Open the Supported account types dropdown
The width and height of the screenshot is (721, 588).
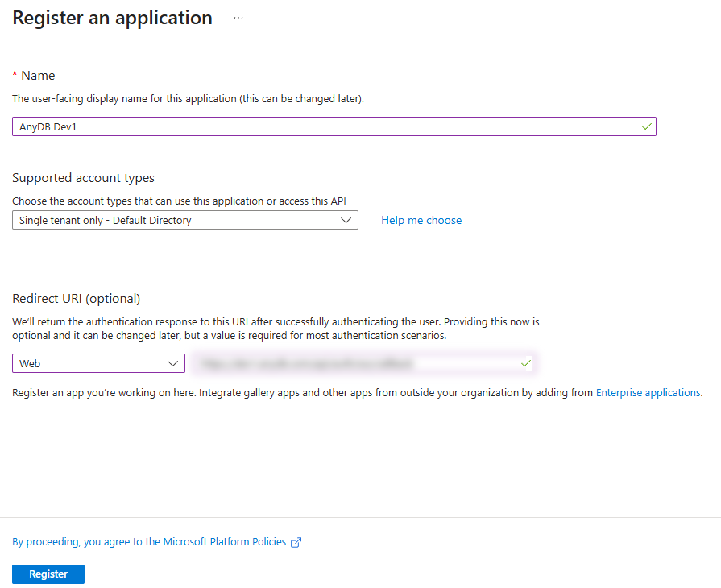click(184, 220)
